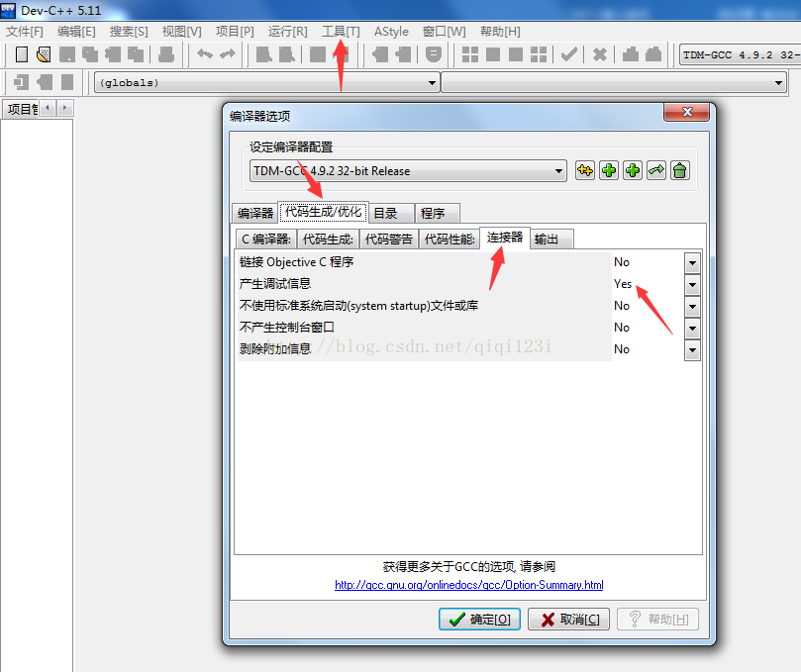Click the green trash delete compiler set icon
Screen dimensions: 801x672
[x=680, y=170]
